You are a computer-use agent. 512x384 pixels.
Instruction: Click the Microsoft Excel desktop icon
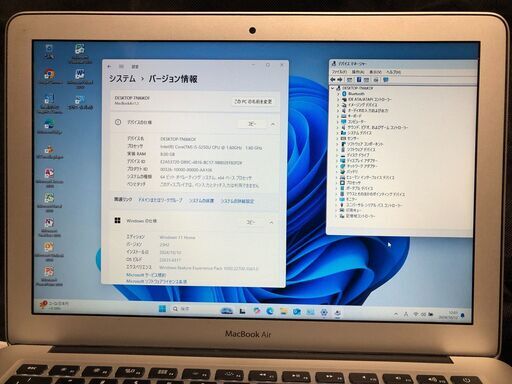49,202
